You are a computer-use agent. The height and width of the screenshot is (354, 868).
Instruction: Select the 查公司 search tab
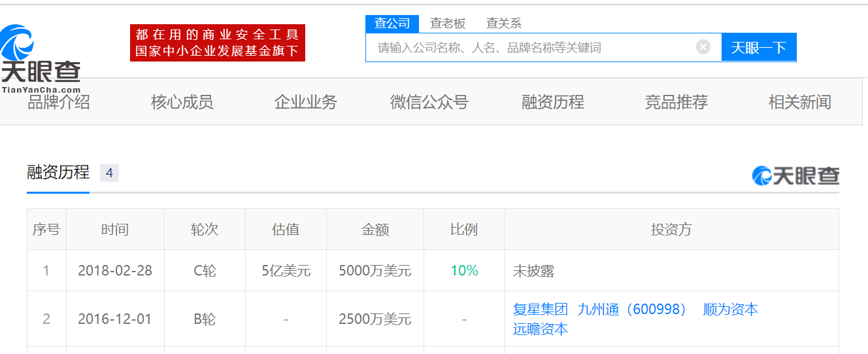392,24
